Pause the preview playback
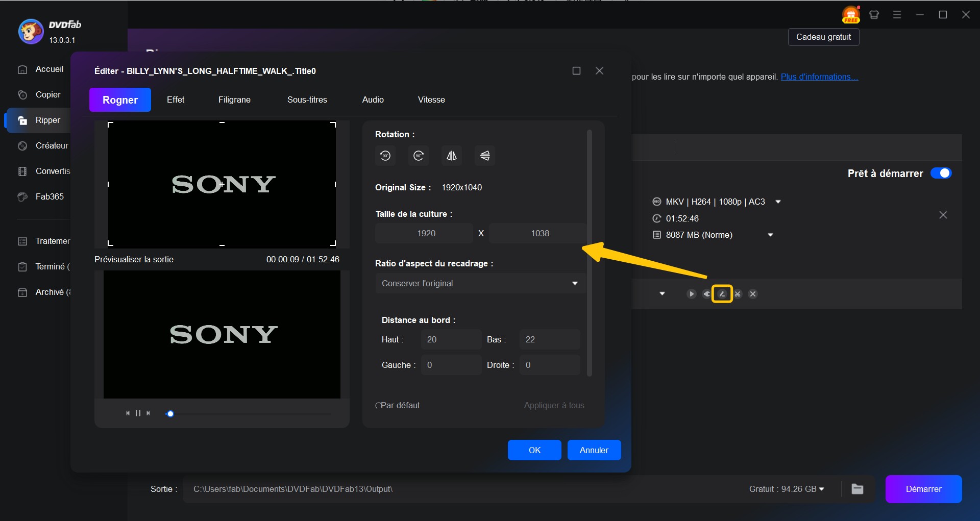 point(138,413)
